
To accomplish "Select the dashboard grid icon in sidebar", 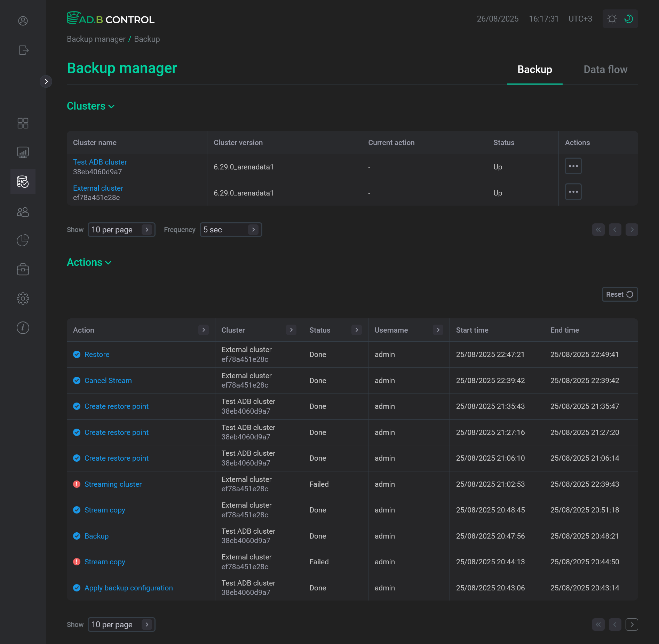I will point(23,123).
